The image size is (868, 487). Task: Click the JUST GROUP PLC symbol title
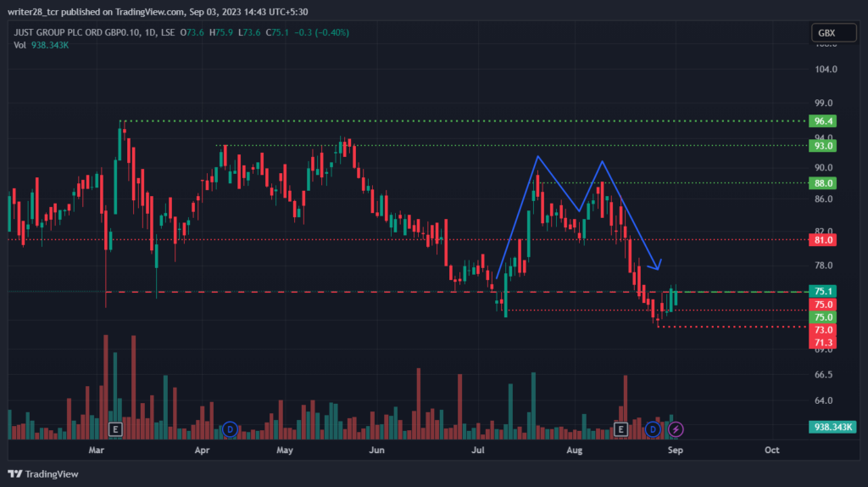pyautogui.click(x=94, y=33)
